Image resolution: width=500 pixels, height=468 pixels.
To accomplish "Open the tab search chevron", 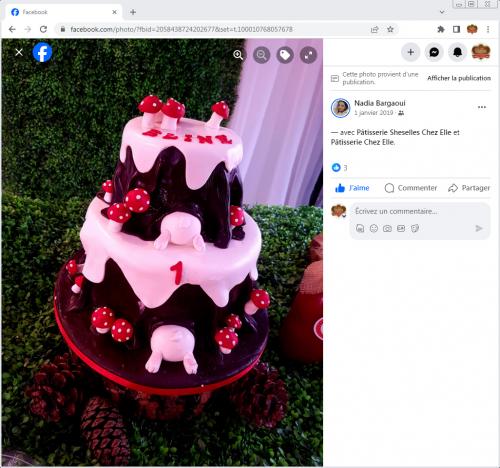I will (x=442, y=12).
